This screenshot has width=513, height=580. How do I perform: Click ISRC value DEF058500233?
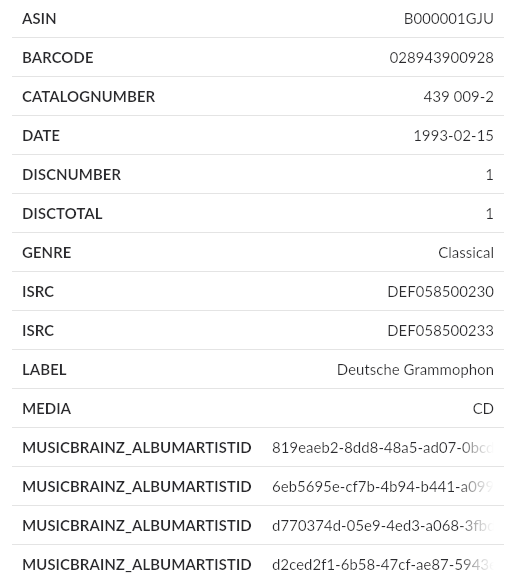(x=441, y=330)
